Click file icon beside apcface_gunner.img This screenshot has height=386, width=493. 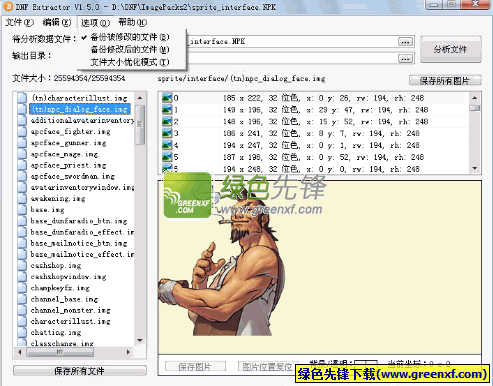click(22, 142)
